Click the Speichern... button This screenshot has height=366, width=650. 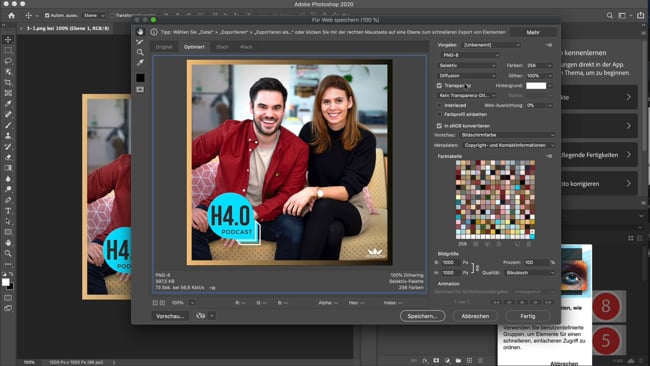(422, 316)
